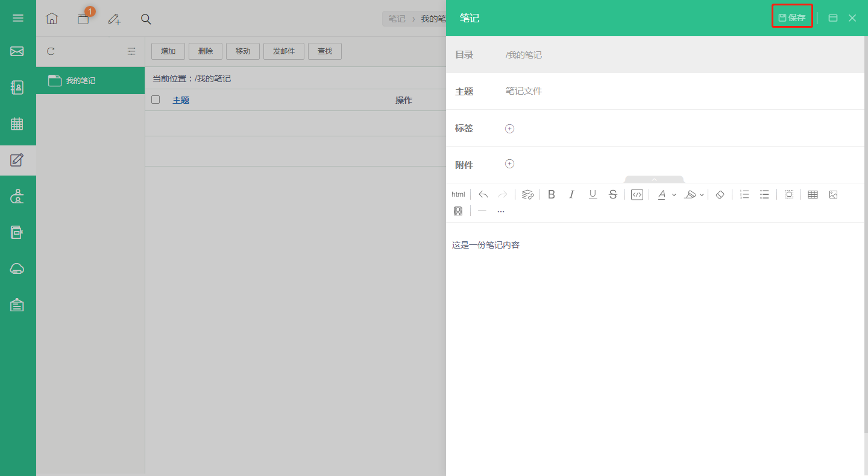Toggle bold formatting

[x=551, y=194]
